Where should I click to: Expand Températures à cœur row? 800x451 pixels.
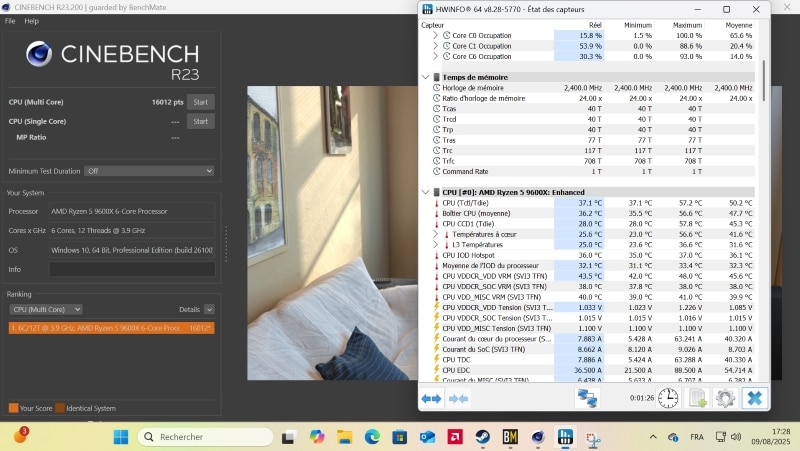click(x=435, y=234)
